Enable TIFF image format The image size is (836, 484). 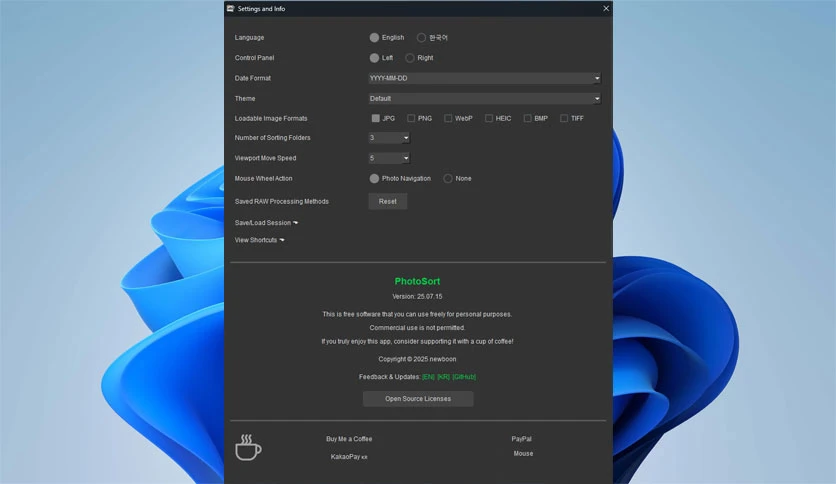564,118
